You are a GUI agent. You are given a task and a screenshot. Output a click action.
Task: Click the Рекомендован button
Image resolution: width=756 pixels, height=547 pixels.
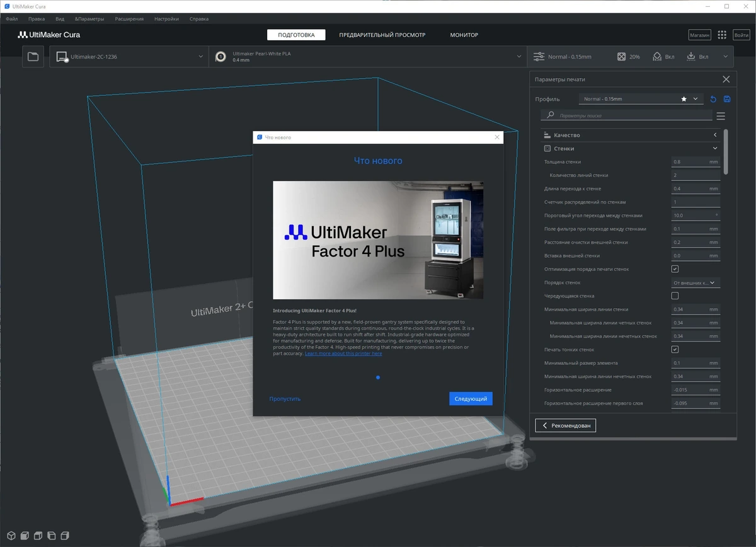565,425
